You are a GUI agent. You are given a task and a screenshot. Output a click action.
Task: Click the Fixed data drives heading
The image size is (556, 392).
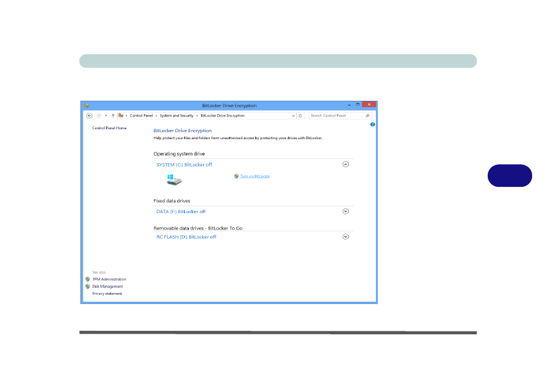[x=171, y=201]
